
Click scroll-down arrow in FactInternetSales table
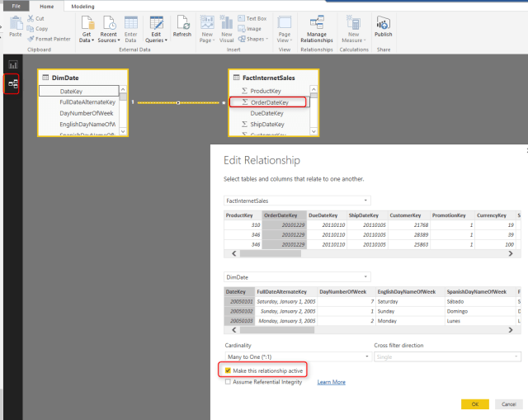313,131
